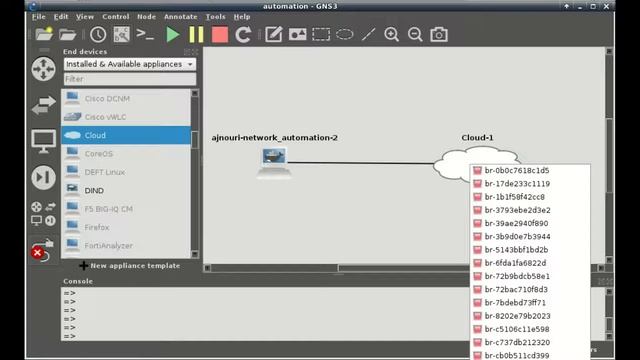The height and width of the screenshot is (360, 640).
Task: Click the Add a link cable icon
Action: [x=42, y=250]
